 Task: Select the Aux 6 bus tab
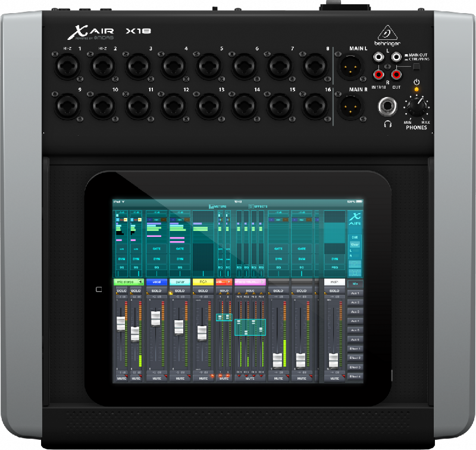point(355,339)
